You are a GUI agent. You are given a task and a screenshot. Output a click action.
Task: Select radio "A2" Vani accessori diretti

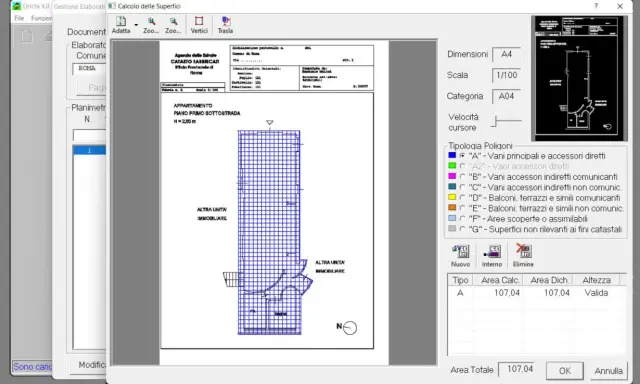(x=462, y=166)
